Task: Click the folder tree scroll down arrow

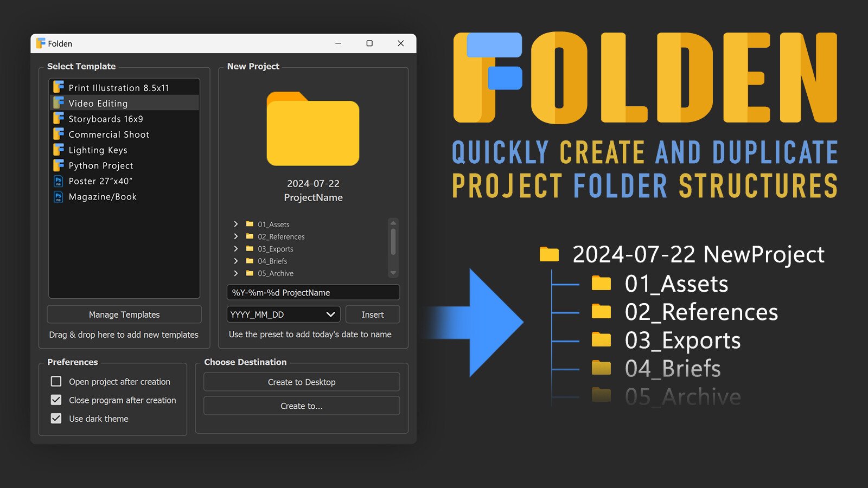Action: click(x=393, y=273)
